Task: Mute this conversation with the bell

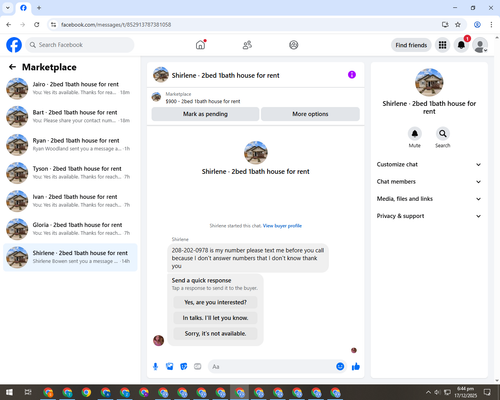Action: 415,134
